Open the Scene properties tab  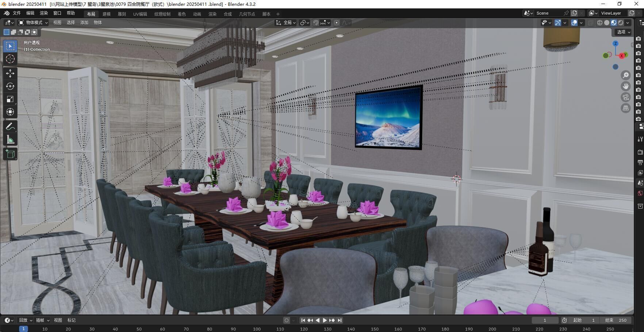(640, 183)
